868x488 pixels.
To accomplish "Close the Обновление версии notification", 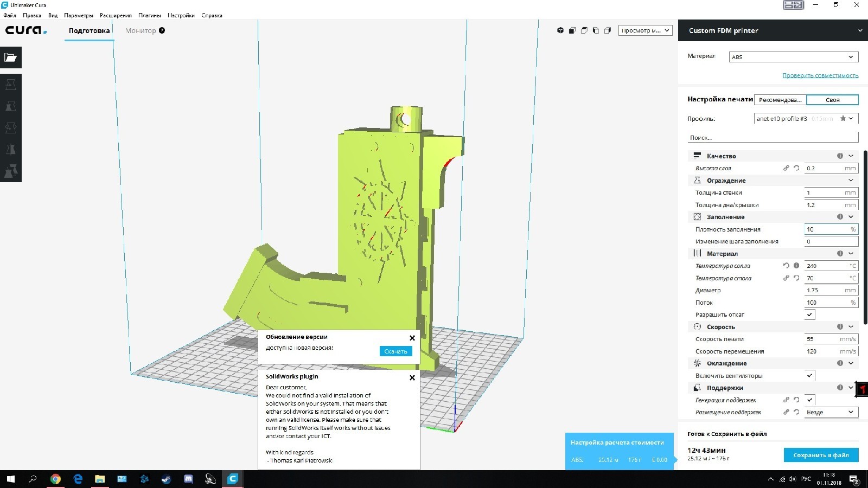I will (412, 338).
